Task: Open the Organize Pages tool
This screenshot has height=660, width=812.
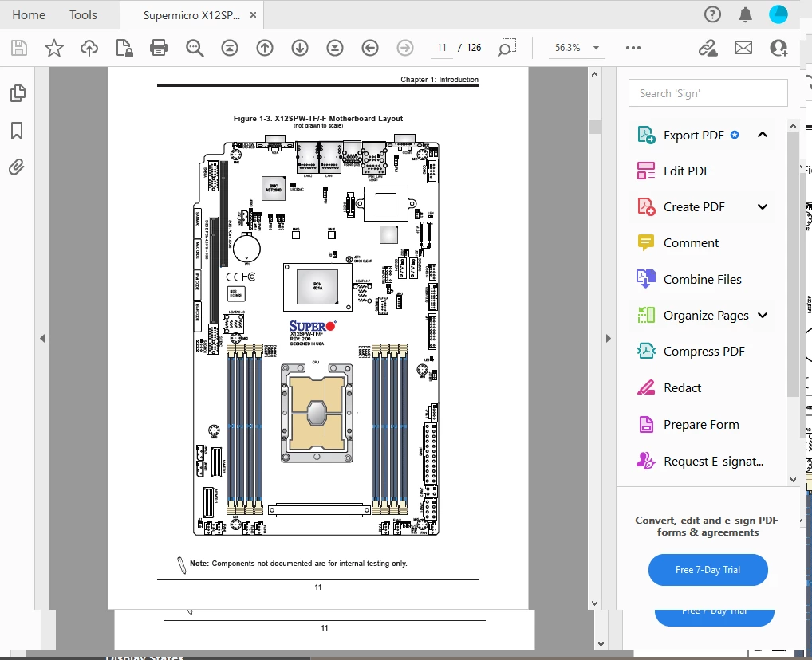Action: (692, 315)
